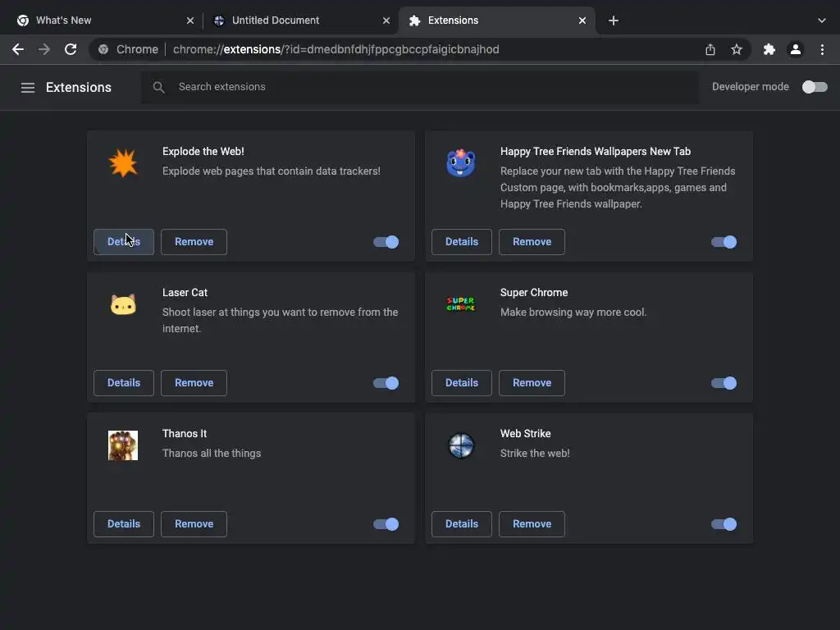The image size is (840, 630).
Task: Turn off the Super Chrome extension
Action: pyautogui.click(x=724, y=383)
